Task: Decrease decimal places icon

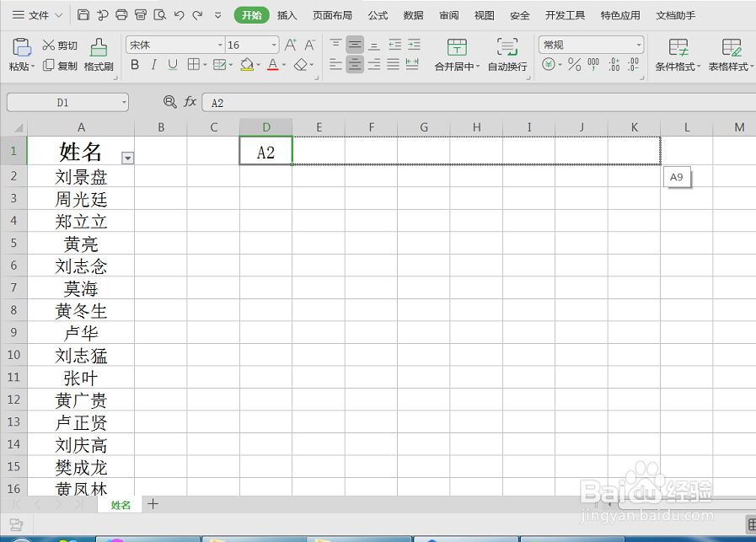Action: click(634, 64)
